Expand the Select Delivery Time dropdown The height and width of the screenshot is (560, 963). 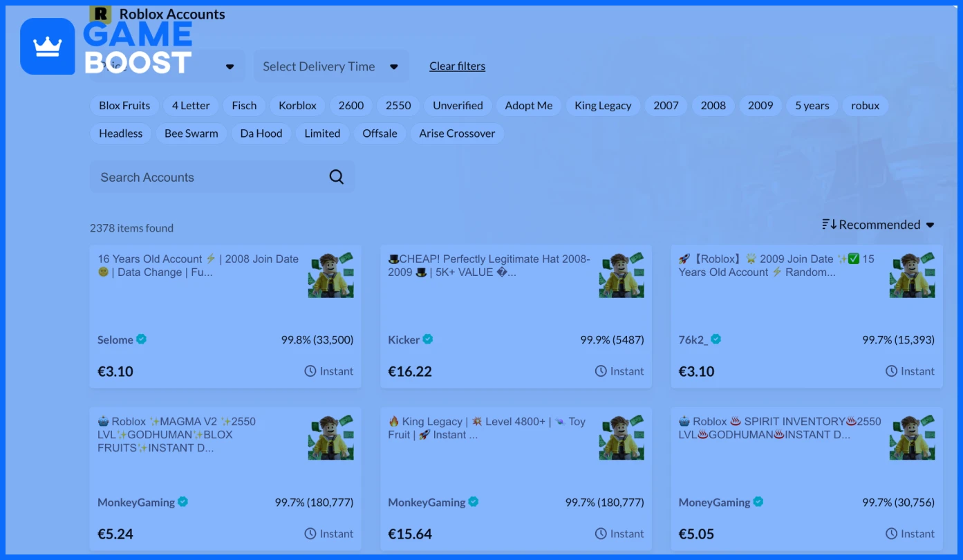pyautogui.click(x=331, y=66)
